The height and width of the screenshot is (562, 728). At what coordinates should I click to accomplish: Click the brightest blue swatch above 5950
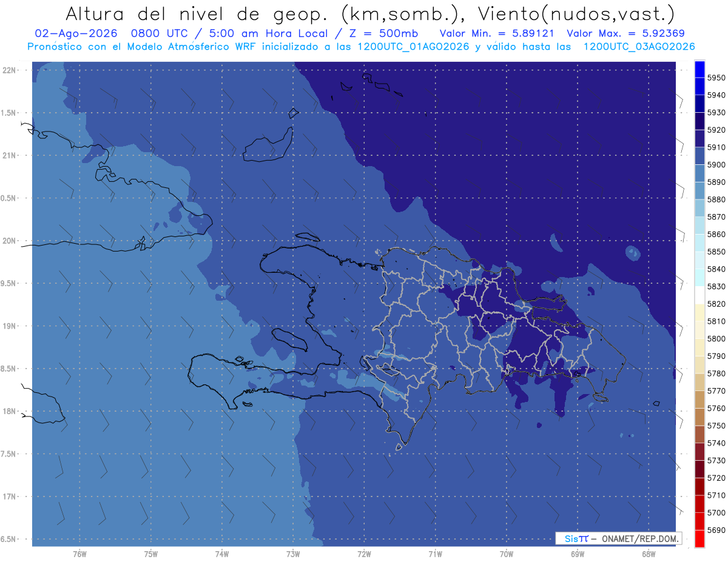[699, 69]
